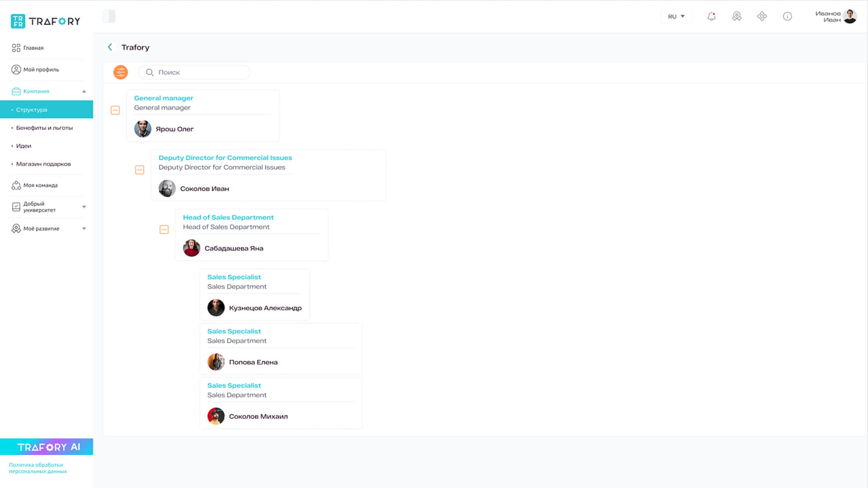Click the orange filter settings icon

(120, 72)
